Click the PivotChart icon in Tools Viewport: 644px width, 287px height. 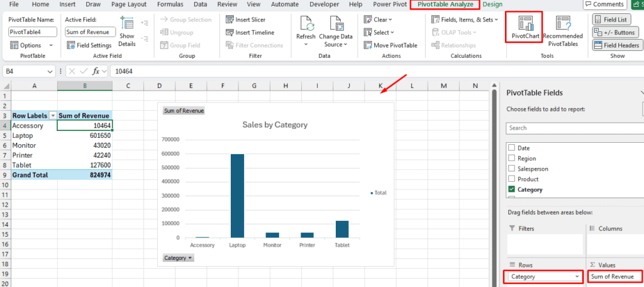point(525,23)
